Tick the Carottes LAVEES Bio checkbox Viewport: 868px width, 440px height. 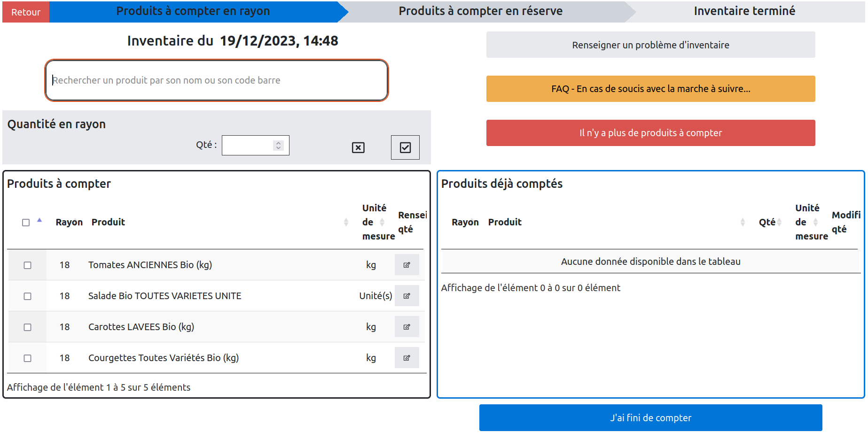click(28, 327)
